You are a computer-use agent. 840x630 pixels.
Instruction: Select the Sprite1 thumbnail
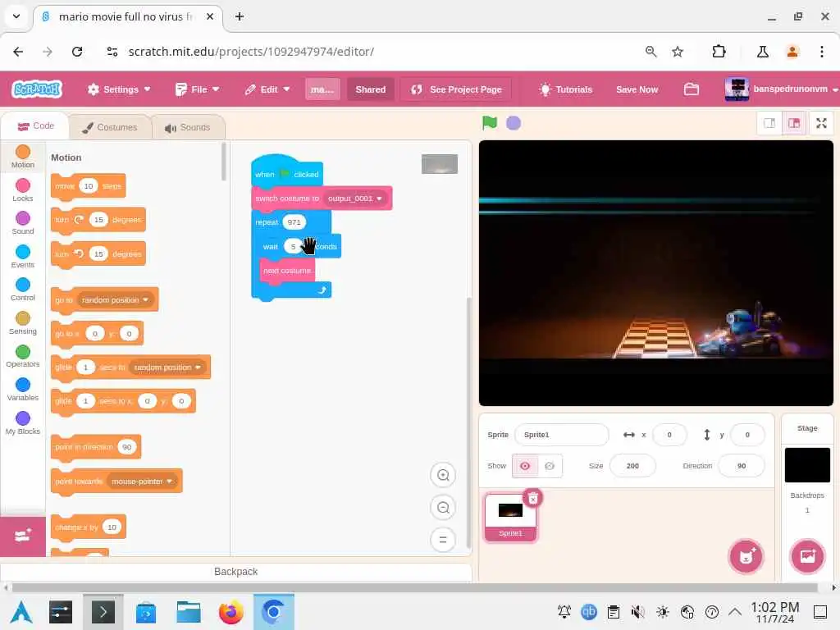510,518
